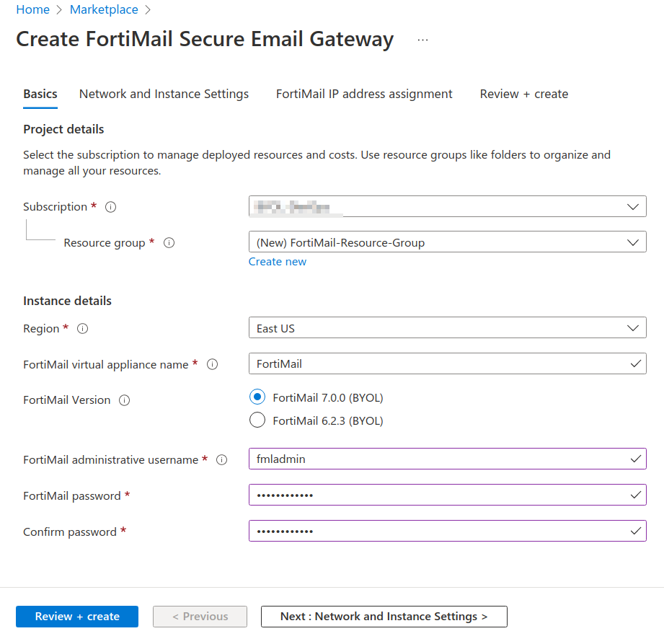Click the Create new resource group link
The width and height of the screenshot is (664, 644).
coord(278,262)
